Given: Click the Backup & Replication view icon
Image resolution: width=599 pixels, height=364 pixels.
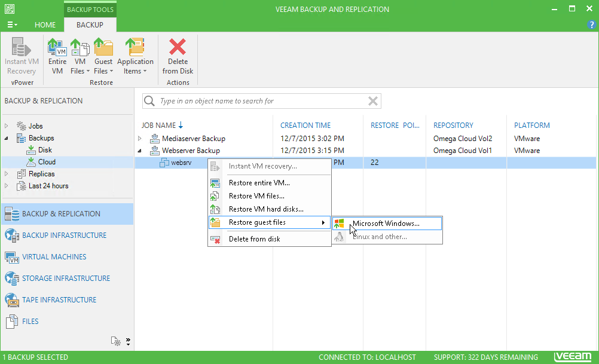Looking at the screenshot, I should (x=12, y=214).
